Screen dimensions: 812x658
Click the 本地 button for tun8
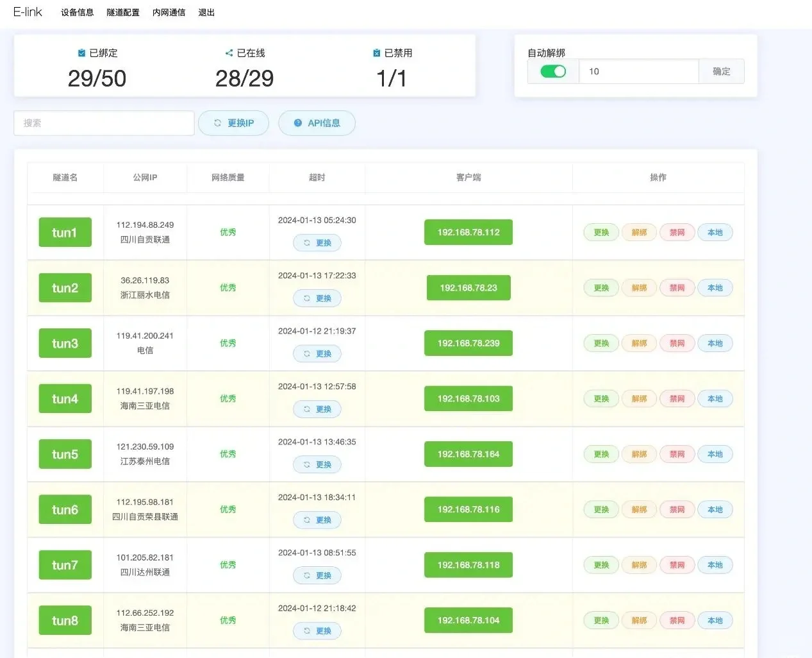[x=715, y=620]
